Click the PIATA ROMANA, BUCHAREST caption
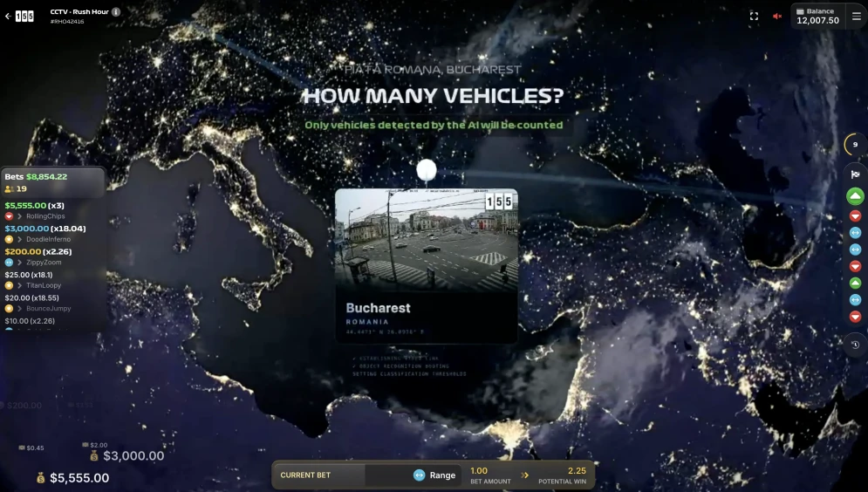This screenshot has width=868, height=492. tap(433, 70)
